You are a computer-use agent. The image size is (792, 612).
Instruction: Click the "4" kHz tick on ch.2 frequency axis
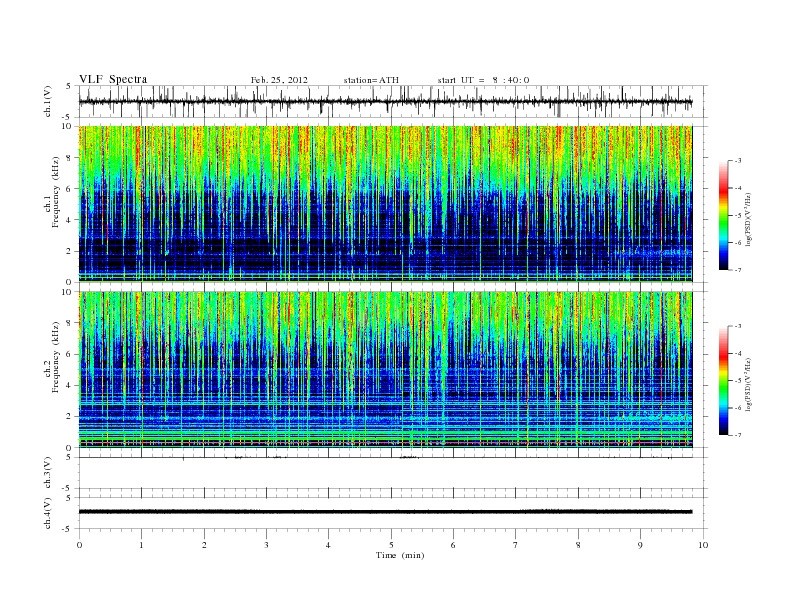click(x=70, y=386)
